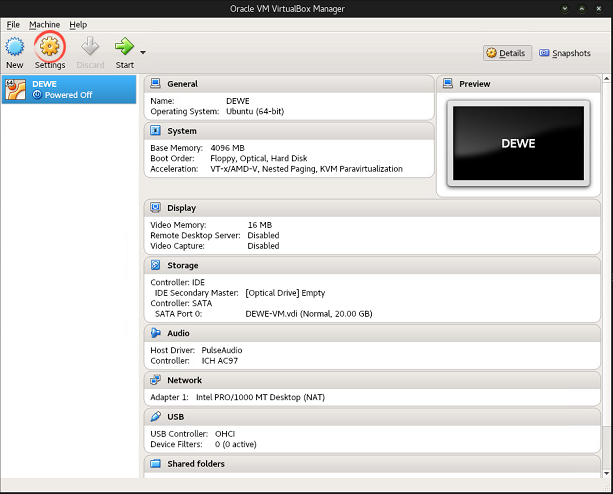This screenshot has width=613, height=494.
Task: Click the OHCI USB controller value
Action: 225,434
